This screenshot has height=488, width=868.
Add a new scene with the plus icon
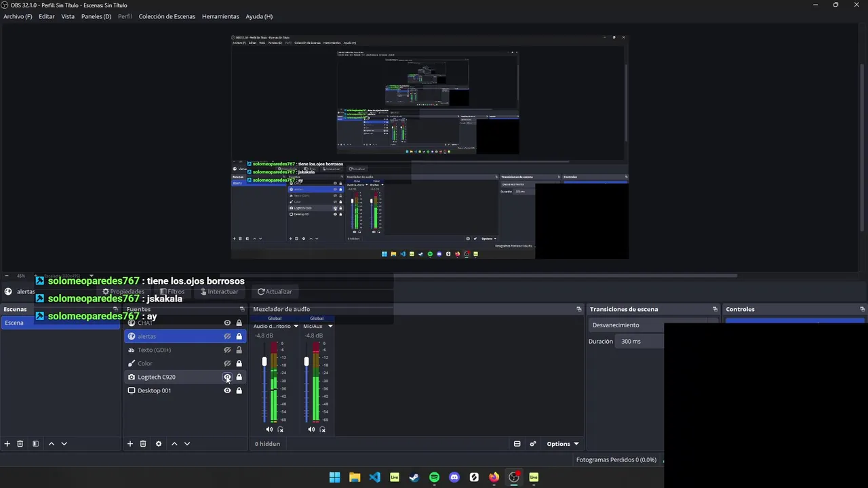[x=7, y=444]
